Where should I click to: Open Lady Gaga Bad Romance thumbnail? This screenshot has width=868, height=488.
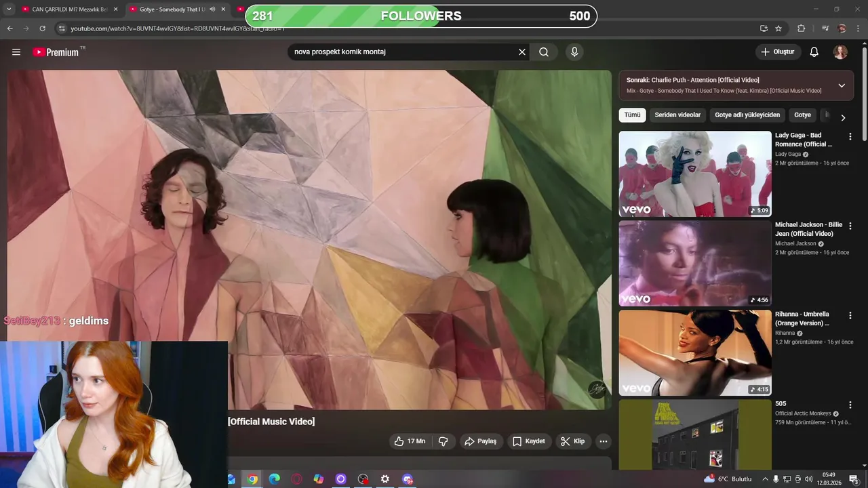[695, 174]
